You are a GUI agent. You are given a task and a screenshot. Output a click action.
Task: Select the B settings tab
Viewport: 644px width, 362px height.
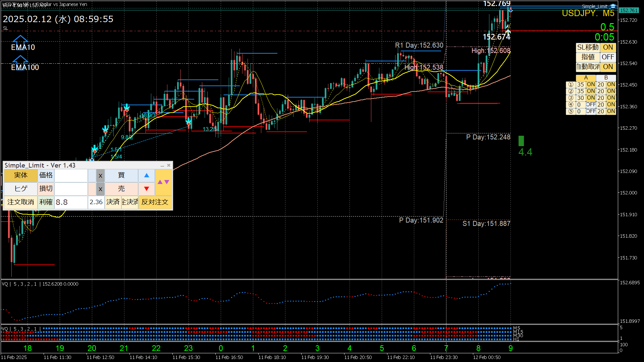click(x=606, y=78)
